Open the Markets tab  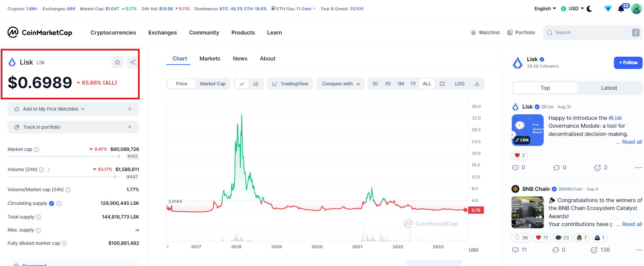click(x=210, y=59)
